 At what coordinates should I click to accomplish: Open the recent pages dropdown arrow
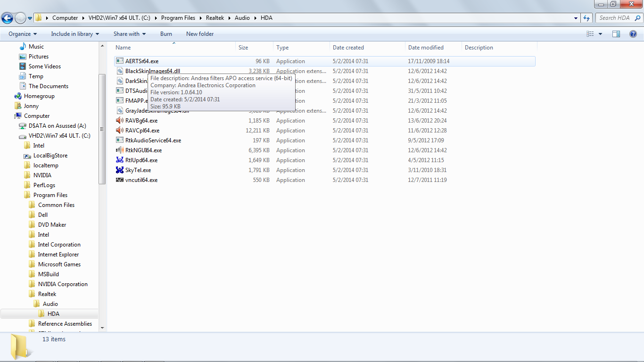30,18
